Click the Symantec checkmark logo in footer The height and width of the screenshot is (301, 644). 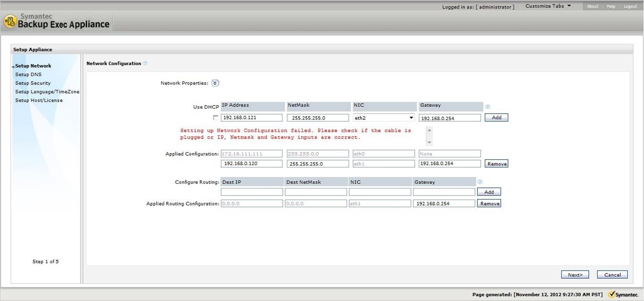pyautogui.click(x=623, y=294)
